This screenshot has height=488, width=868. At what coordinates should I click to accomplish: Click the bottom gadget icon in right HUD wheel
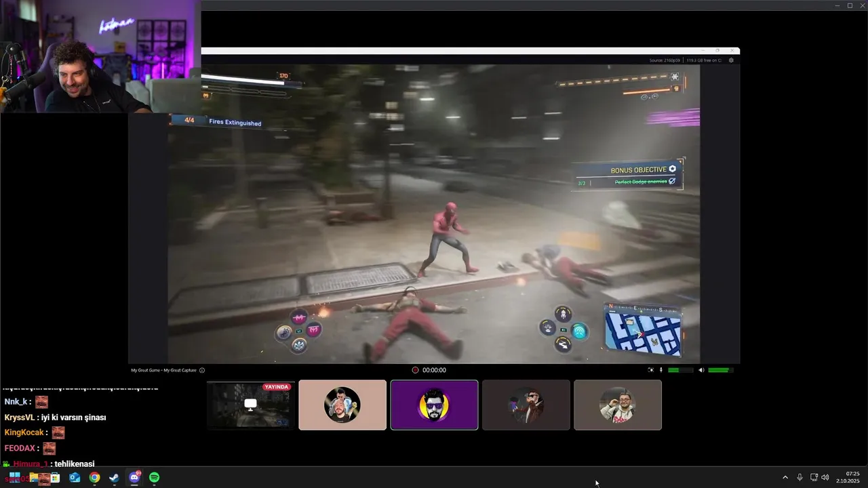coord(563,345)
